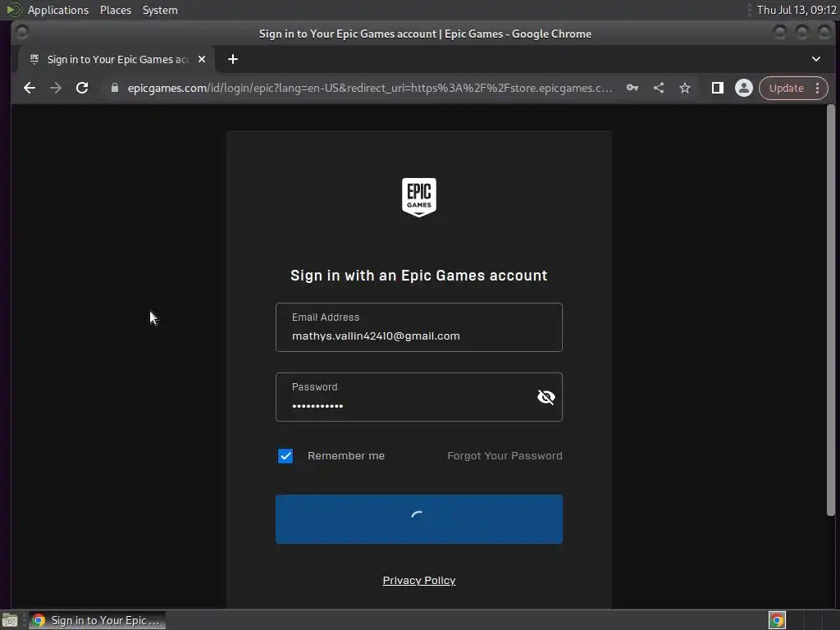
Task: Toggle password visibility eye icon
Action: 546,397
